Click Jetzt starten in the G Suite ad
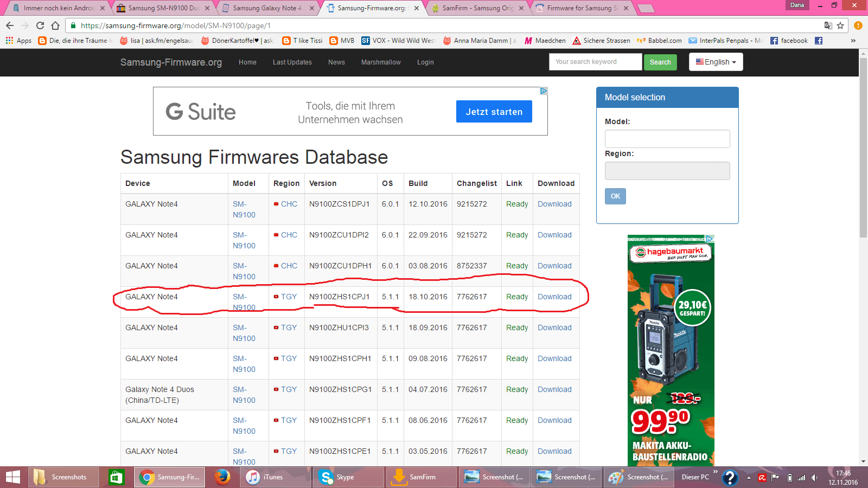 [x=494, y=112]
